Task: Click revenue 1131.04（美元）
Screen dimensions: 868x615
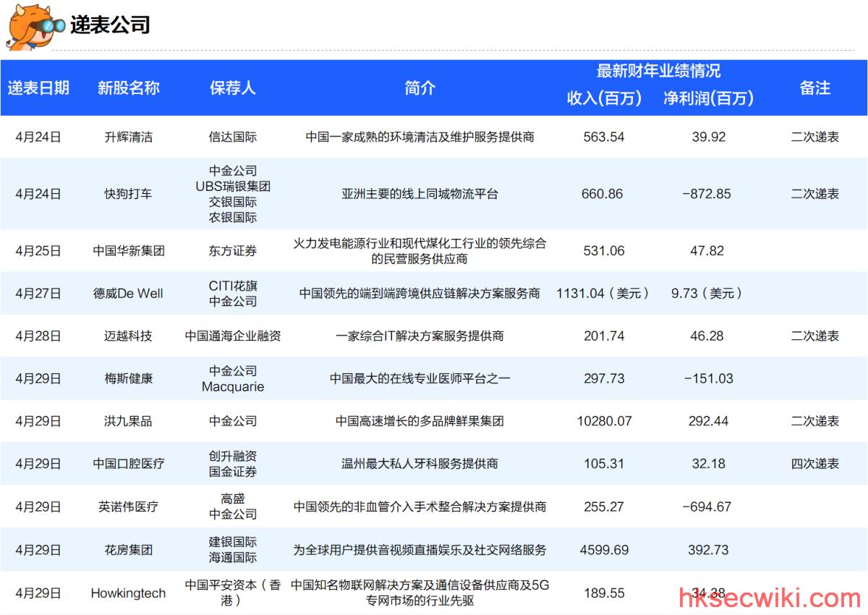Action: 604,294
